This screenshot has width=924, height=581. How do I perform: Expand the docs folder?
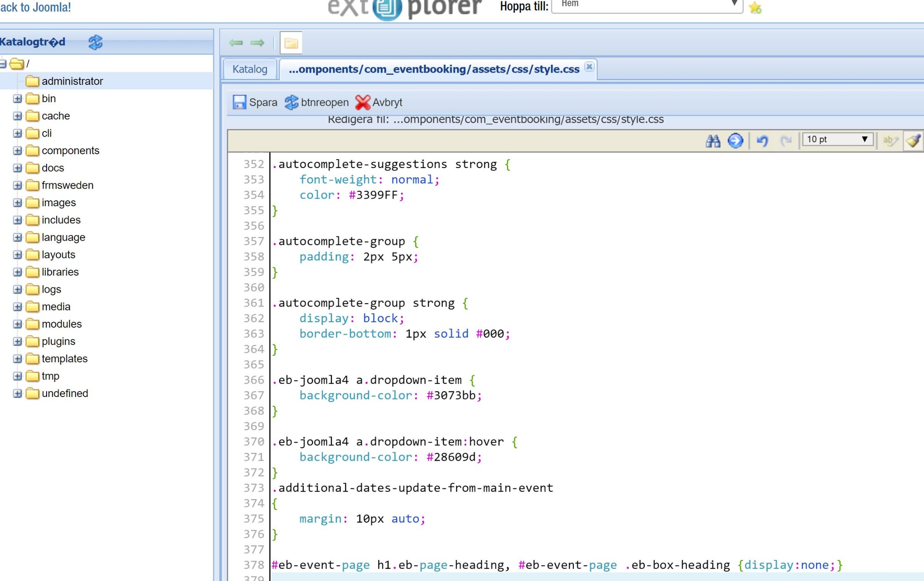pos(17,168)
